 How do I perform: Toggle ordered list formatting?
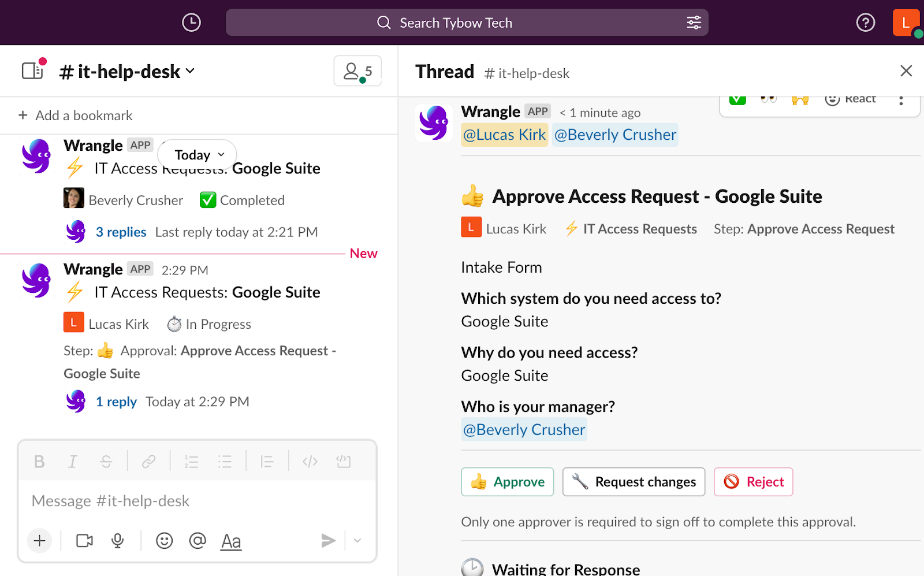pyautogui.click(x=191, y=462)
